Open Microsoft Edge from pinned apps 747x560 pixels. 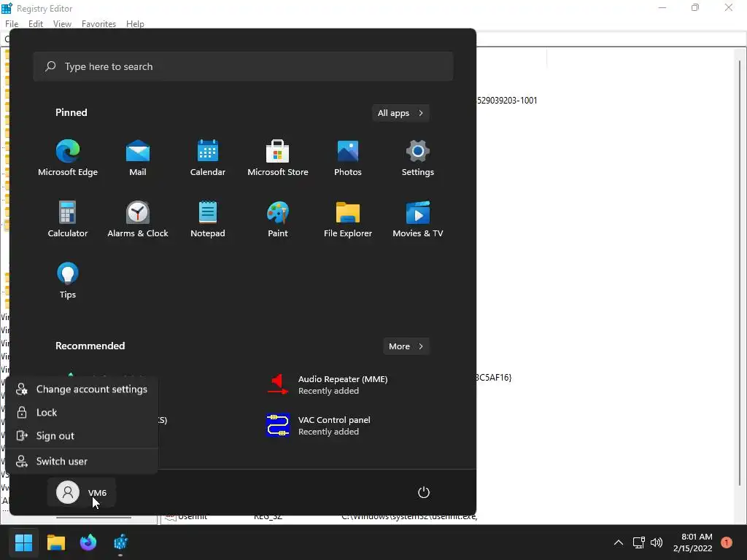(68, 158)
